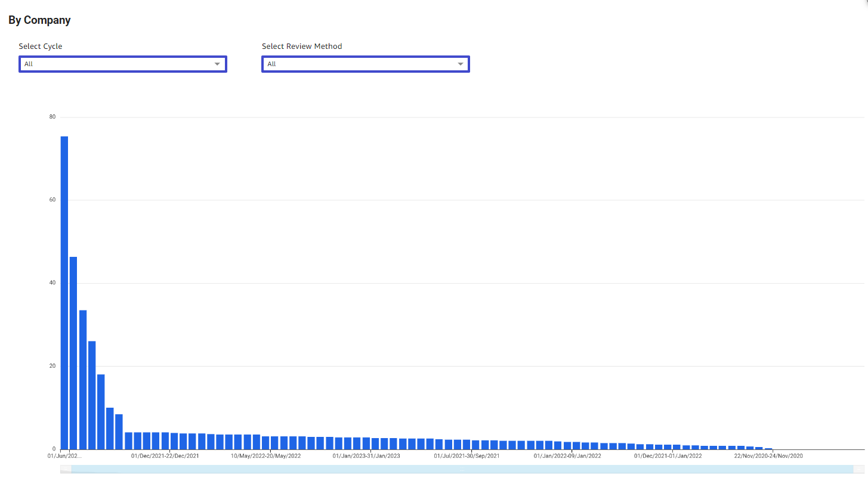Click the bar reaching about 46
The height and width of the screenshot is (481, 868).
73,353
